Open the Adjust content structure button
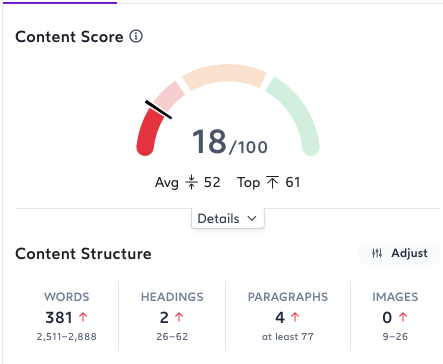The width and height of the screenshot is (443, 364). coord(399,253)
